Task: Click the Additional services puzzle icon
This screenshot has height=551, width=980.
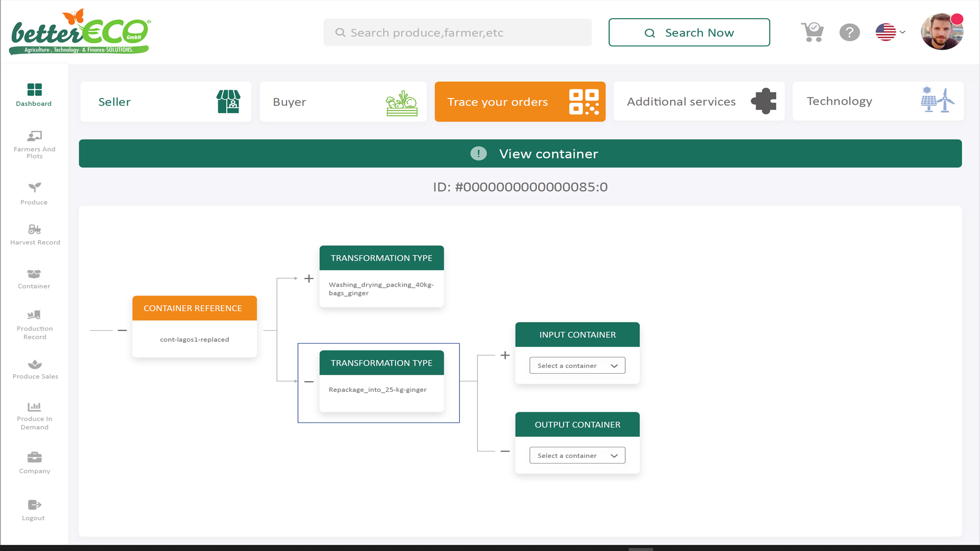Action: click(764, 101)
